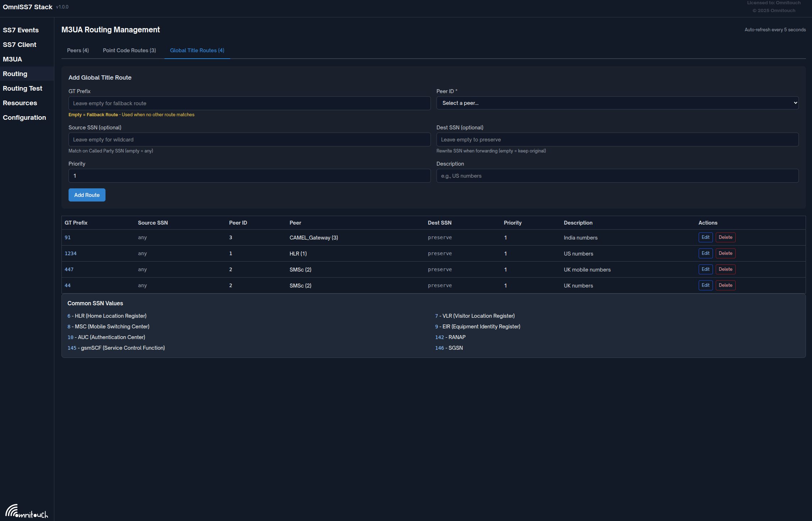Open the Peer ID dropdown
The image size is (812, 521).
[x=617, y=103]
